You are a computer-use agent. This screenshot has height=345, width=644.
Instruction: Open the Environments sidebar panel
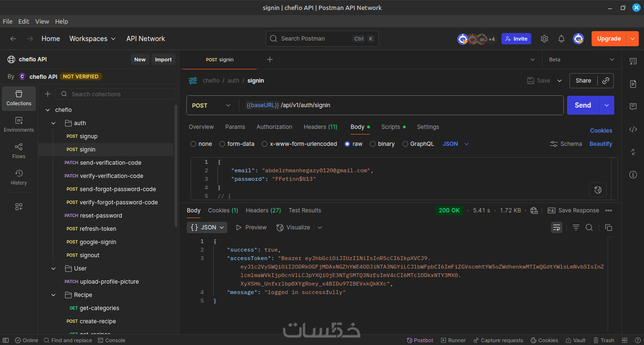[x=19, y=125]
